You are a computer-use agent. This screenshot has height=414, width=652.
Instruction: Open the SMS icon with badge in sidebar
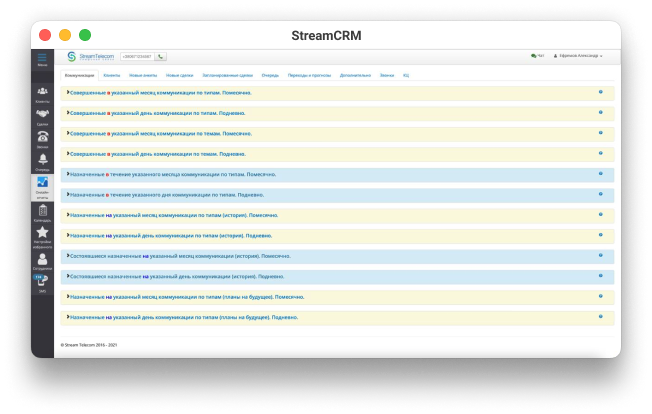point(42,281)
